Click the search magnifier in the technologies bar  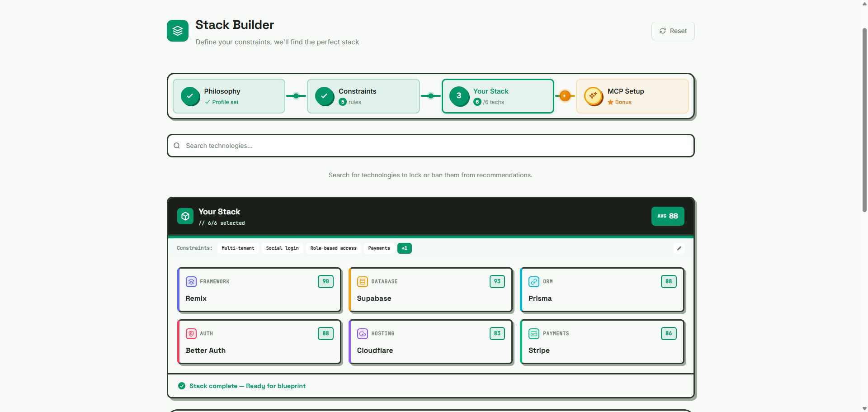(x=176, y=146)
